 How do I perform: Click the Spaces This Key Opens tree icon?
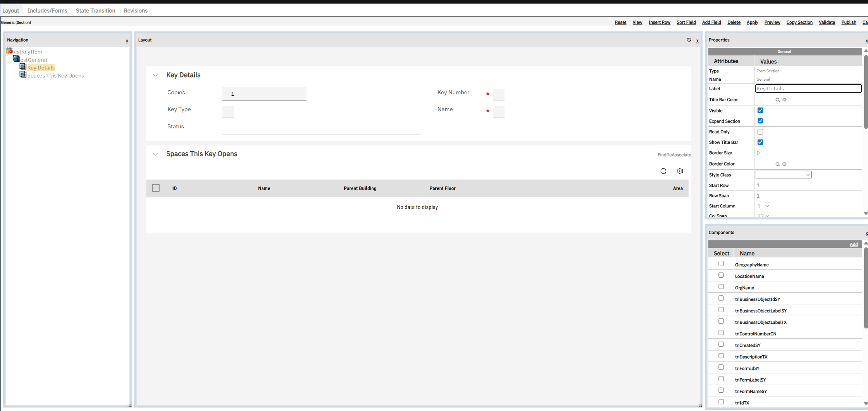click(23, 74)
